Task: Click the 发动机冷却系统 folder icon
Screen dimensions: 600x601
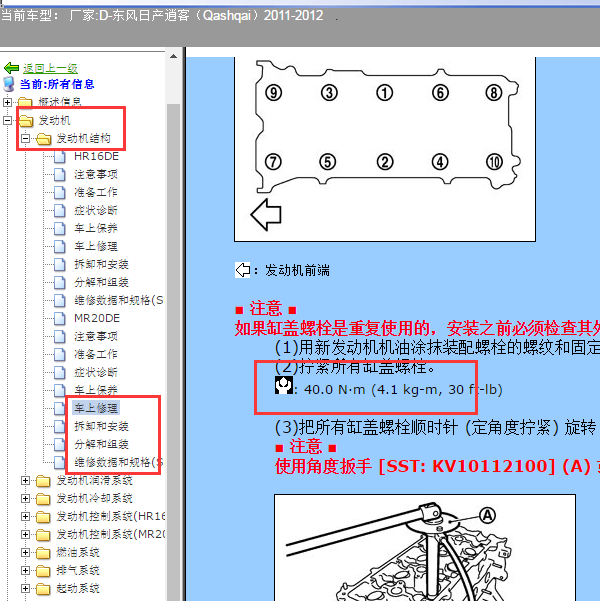Action: click(43, 499)
